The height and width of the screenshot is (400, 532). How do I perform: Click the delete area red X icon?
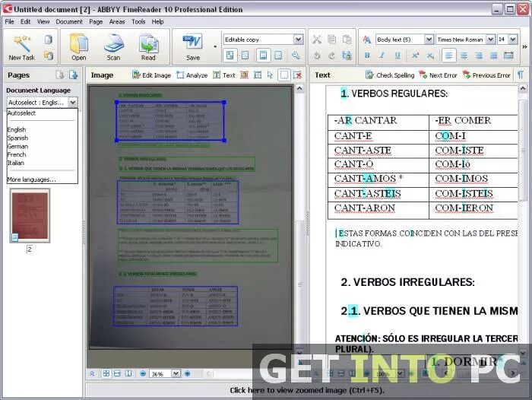pyautogui.click(x=298, y=75)
